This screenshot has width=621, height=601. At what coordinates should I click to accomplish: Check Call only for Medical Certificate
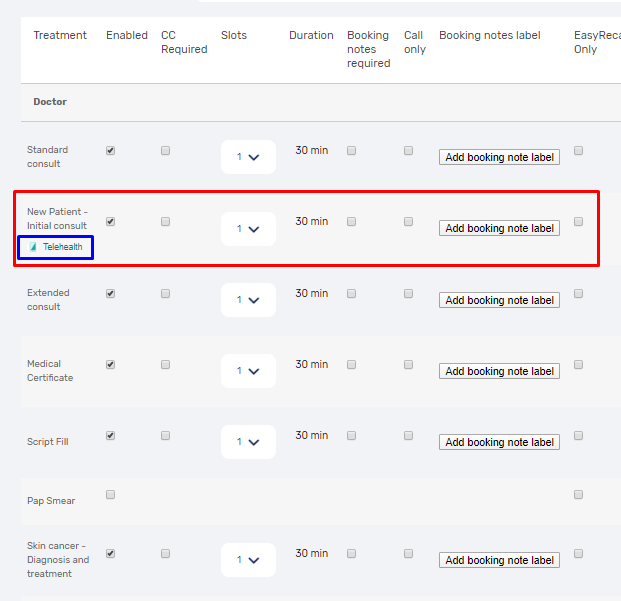pos(408,365)
